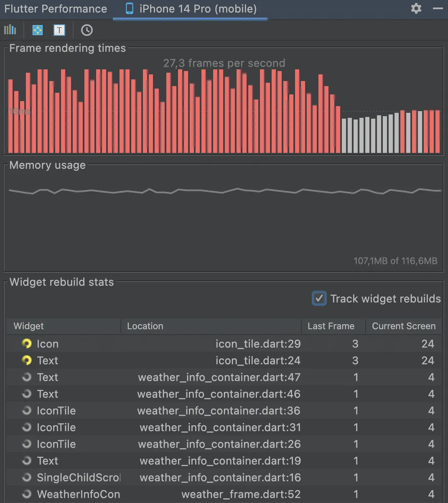
Task: Toggle the frame rendering bar chart toolbar icon
Action: 10,30
